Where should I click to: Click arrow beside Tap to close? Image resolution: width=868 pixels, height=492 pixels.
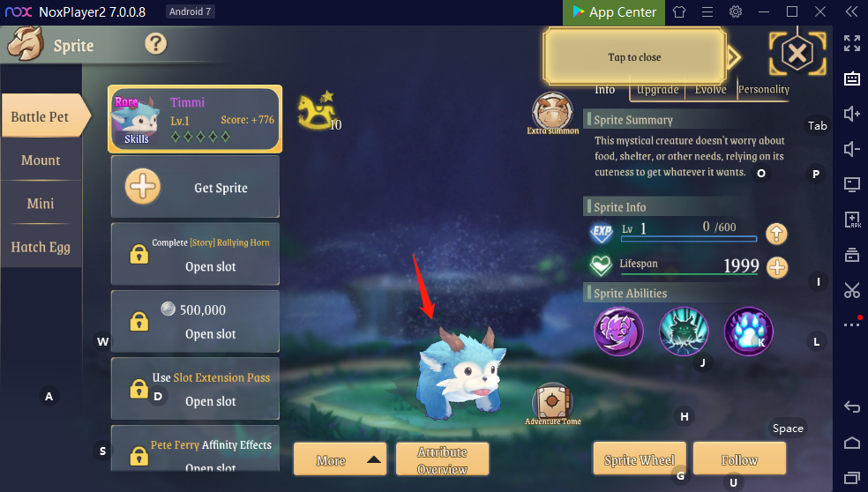coord(734,56)
